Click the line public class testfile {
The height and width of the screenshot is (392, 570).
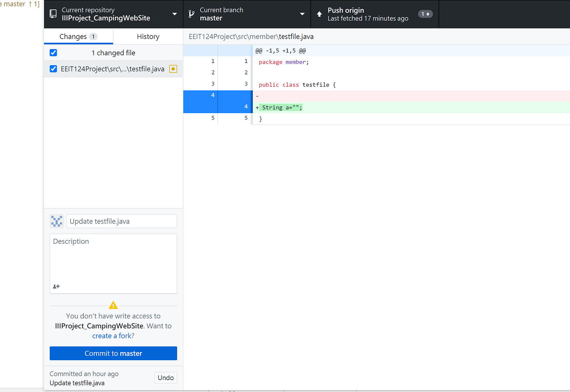point(297,85)
